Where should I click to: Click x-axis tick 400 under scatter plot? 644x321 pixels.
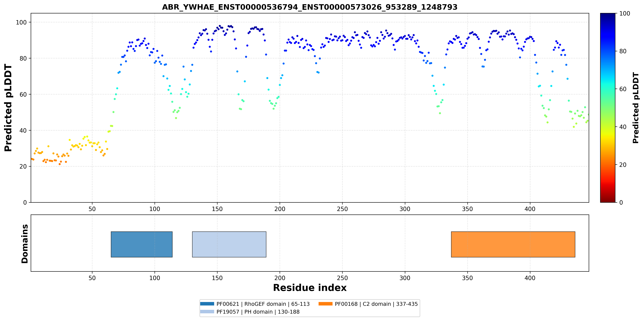coord(530,209)
